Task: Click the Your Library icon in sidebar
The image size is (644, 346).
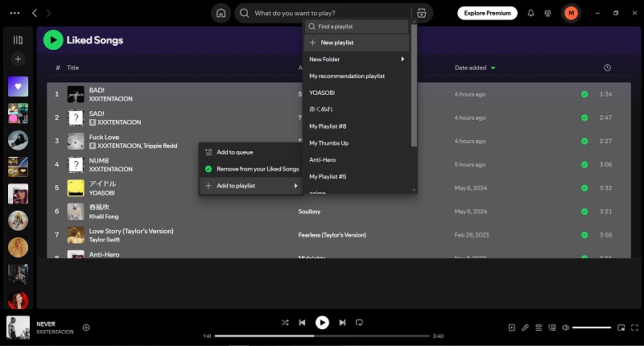Action: click(18, 39)
